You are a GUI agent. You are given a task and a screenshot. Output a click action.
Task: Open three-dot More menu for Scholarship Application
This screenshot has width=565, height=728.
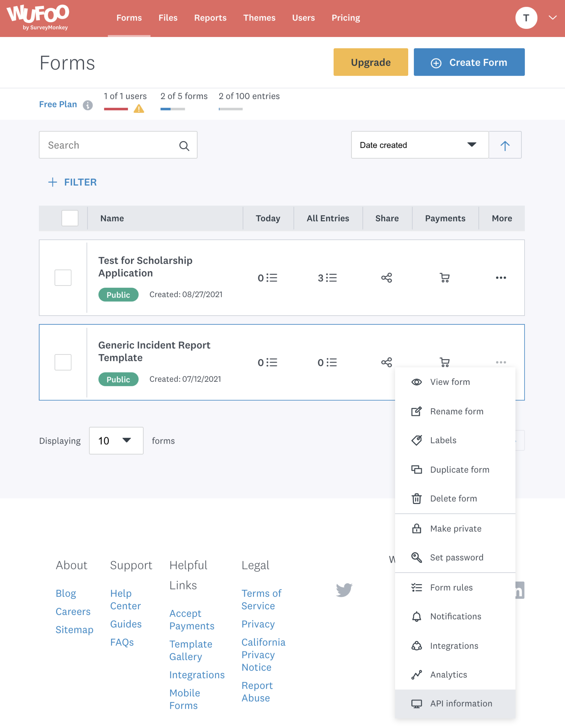[501, 278]
